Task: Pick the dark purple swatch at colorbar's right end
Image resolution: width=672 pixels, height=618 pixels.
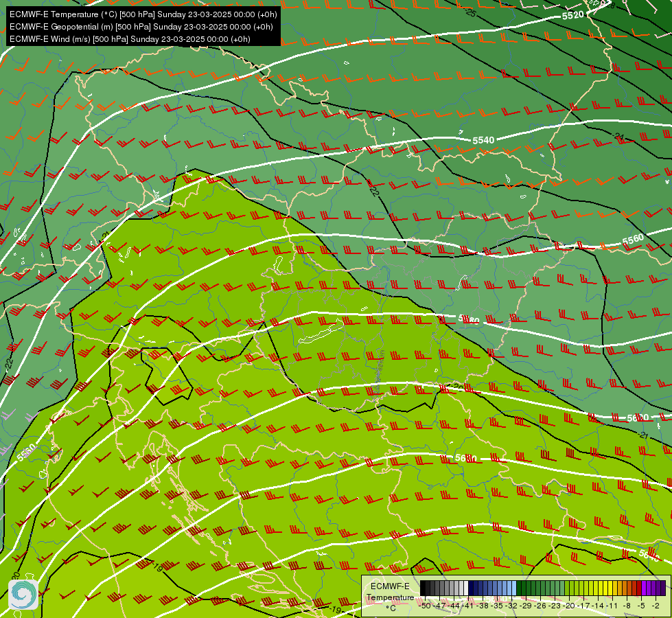Action: pyautogui.click(x=663, y=588)
